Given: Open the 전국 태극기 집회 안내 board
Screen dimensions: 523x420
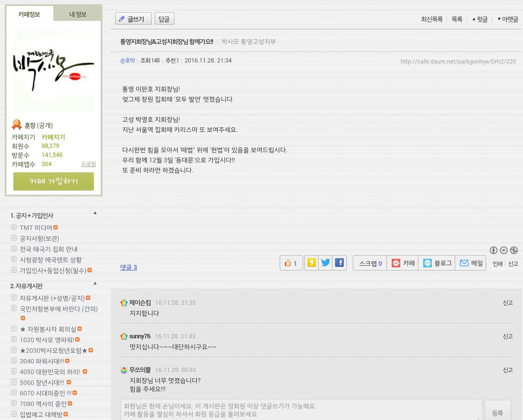Looking at the screenshot, I should click(49, 249).
